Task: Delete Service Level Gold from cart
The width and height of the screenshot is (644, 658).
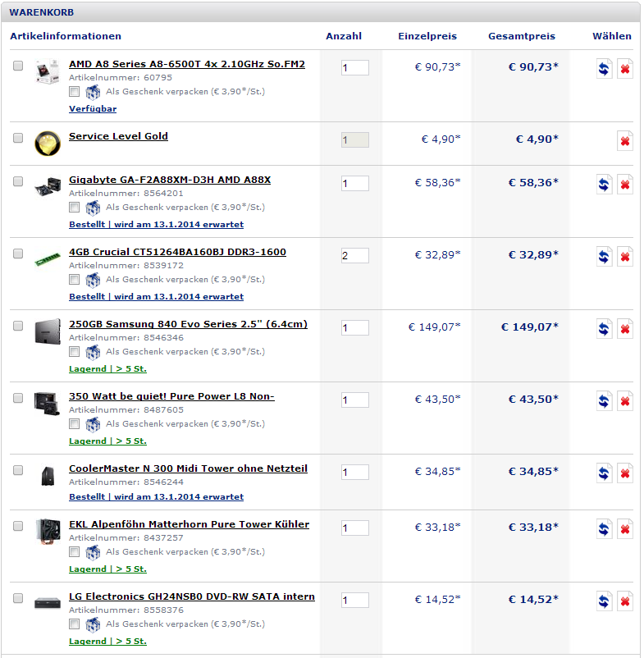Action: click(x=625, y=140)
